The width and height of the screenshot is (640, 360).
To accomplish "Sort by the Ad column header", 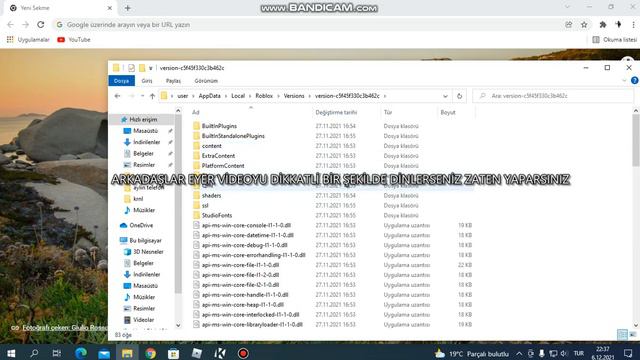I will pyautogui.click(x=196, y=112).
